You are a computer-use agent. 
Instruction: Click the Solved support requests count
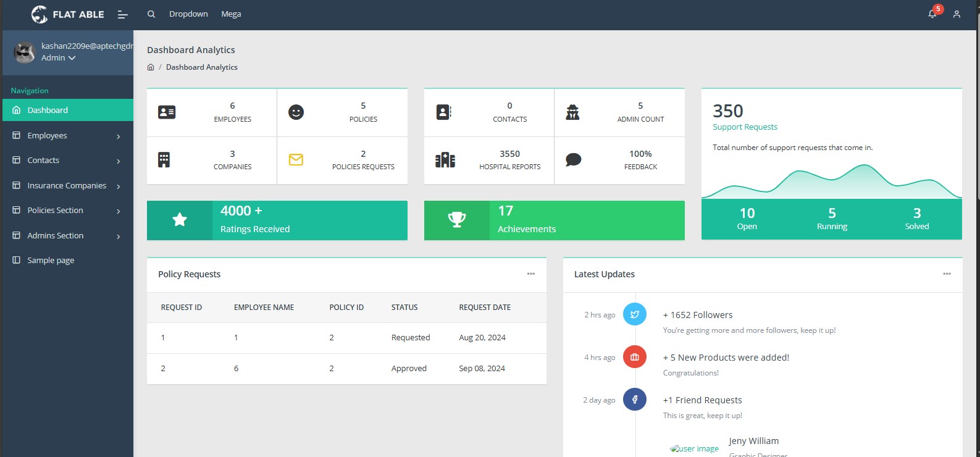click(917, 219)
